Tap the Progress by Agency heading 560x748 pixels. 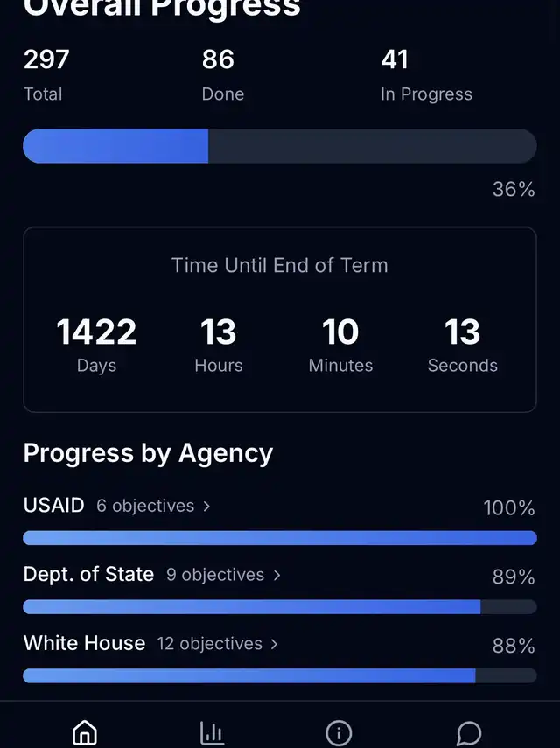pyautogui.click(x=148, y=454)
